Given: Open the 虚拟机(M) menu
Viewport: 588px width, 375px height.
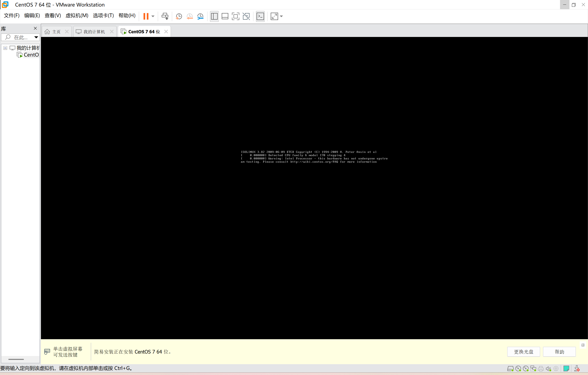Looking at the screenshot, I should [77, 16].
